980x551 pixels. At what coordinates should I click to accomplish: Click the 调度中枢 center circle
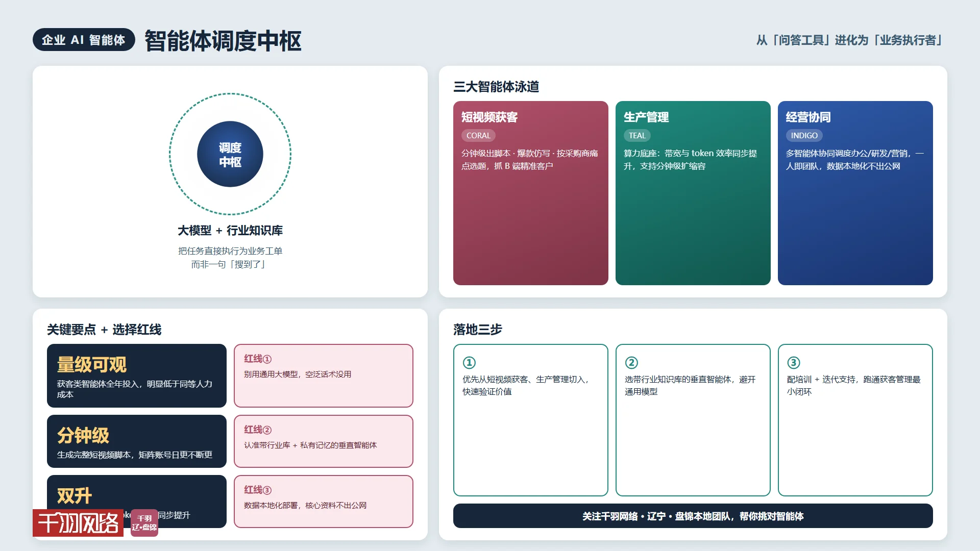coord(230,154)
